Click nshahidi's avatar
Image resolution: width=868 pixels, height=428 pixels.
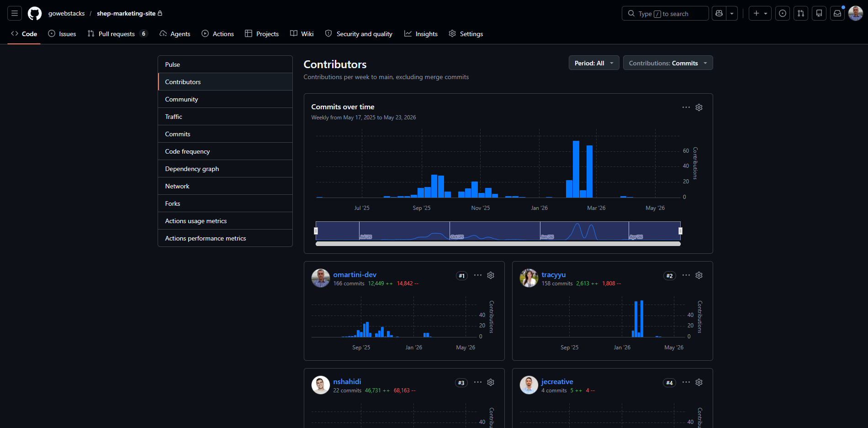tap(321, 385)
